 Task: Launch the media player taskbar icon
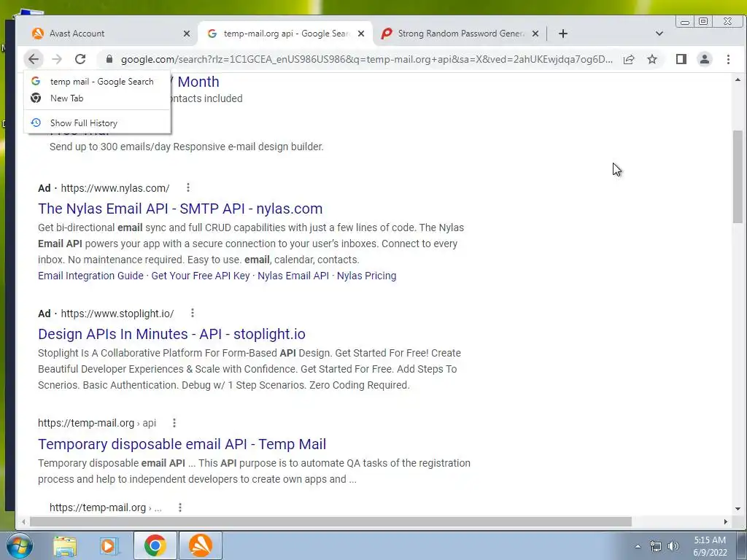tap(109, 545)
